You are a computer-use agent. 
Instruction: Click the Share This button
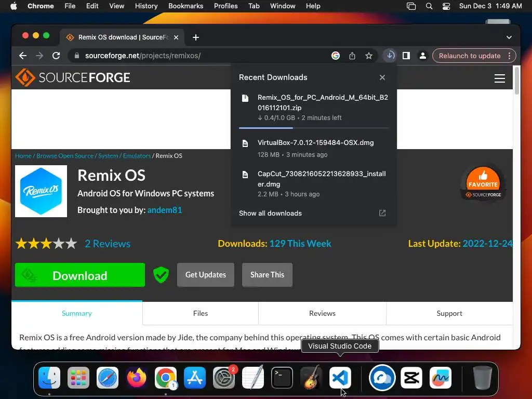268,275
